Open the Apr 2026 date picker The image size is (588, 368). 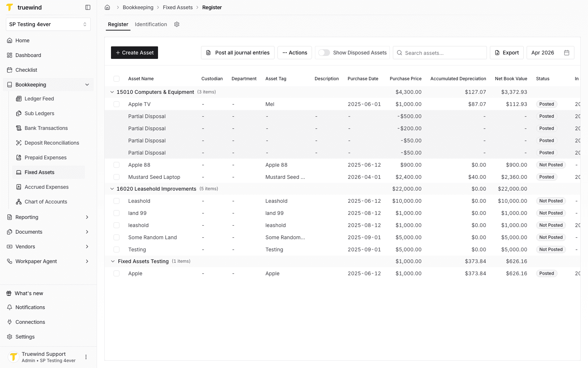[x=551, y=53]
